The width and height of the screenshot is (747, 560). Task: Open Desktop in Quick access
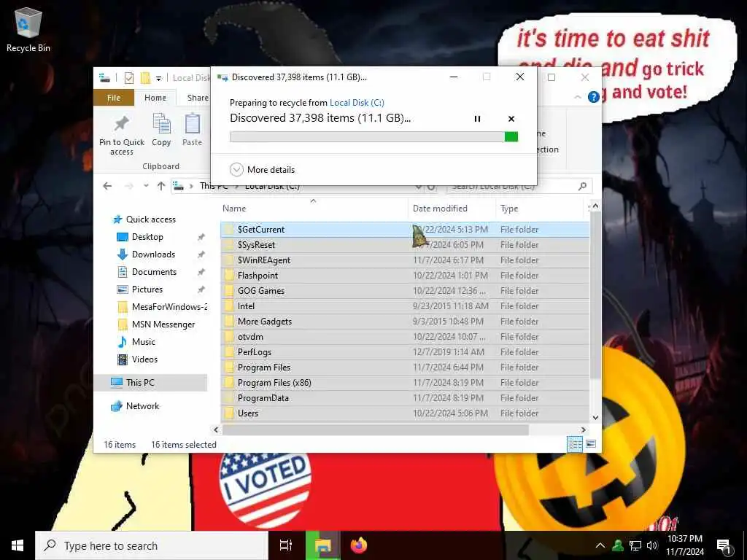(x=147, y=237)
